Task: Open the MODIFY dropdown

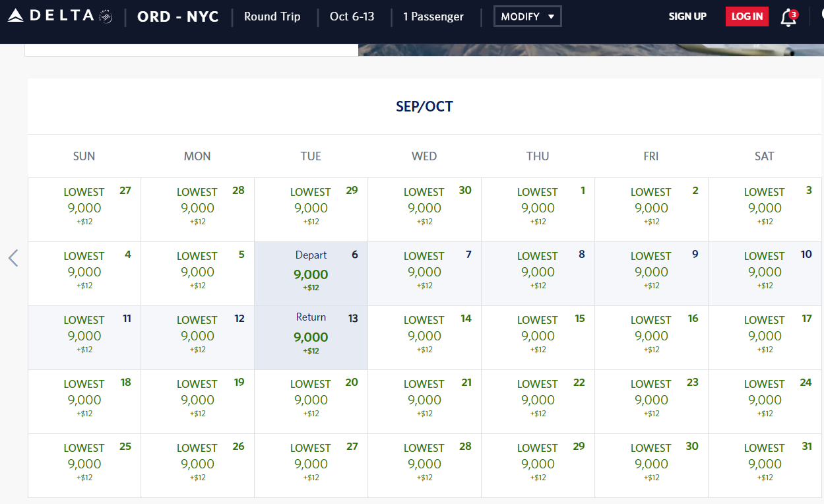Action: tap(527, 16)
